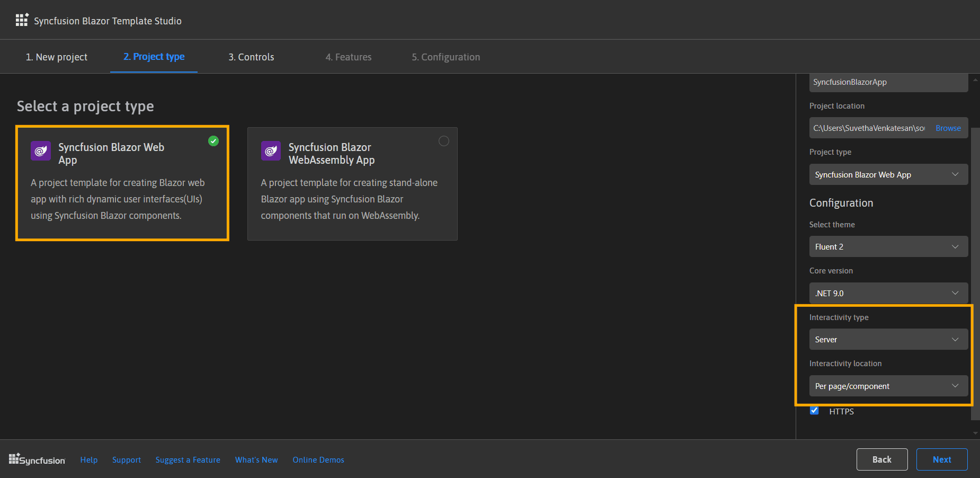The width and height of the screenshot is (980, 478).
Task: Click the grid icon beside Syncfusion Blazor Template Studio
Action: 22,20
